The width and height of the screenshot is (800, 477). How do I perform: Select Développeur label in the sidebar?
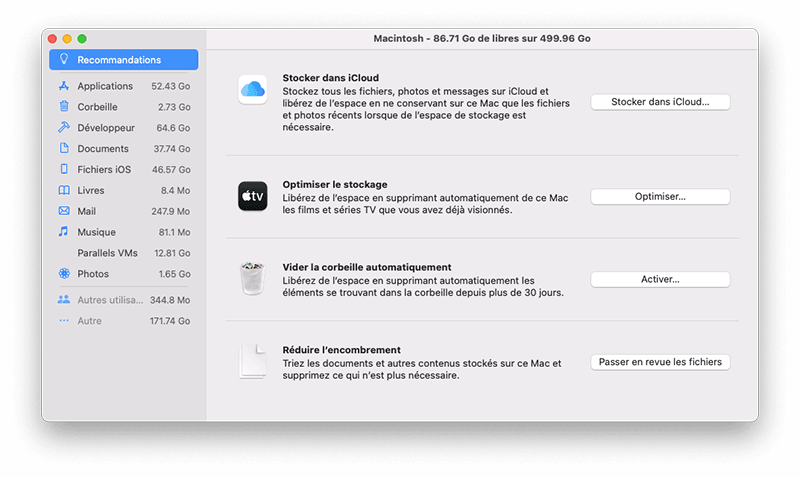pyautogui.click(x=106, y=128)
